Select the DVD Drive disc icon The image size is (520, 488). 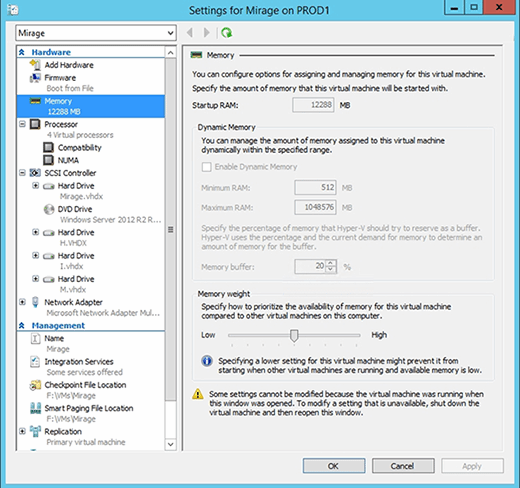tap(49, 209)
